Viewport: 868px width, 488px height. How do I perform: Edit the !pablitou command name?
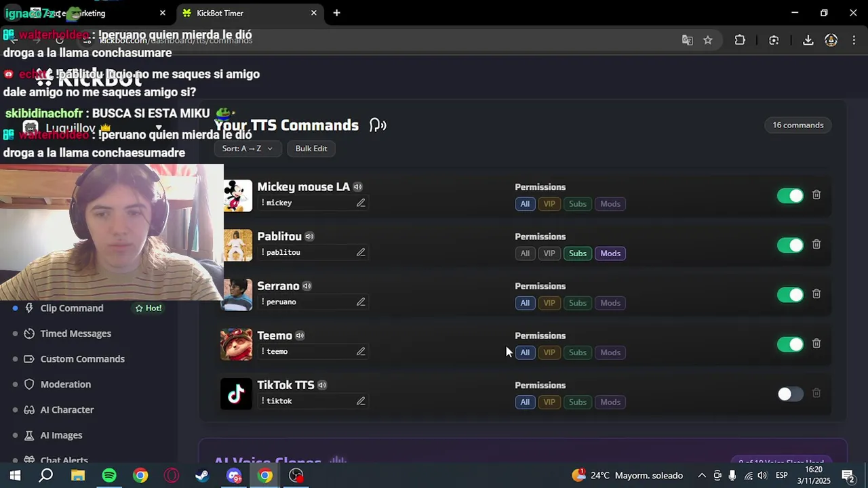pyautogui.click(x=361, y=252)
